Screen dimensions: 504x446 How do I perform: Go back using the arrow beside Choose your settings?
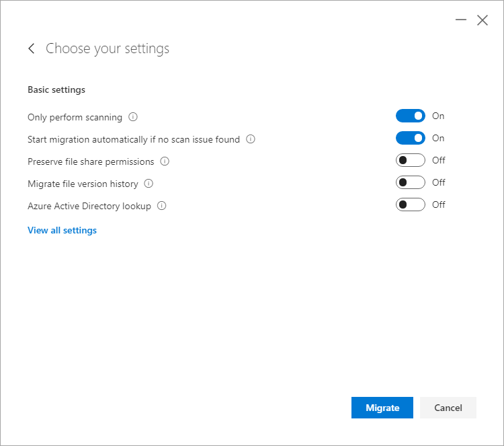point(32,48)
